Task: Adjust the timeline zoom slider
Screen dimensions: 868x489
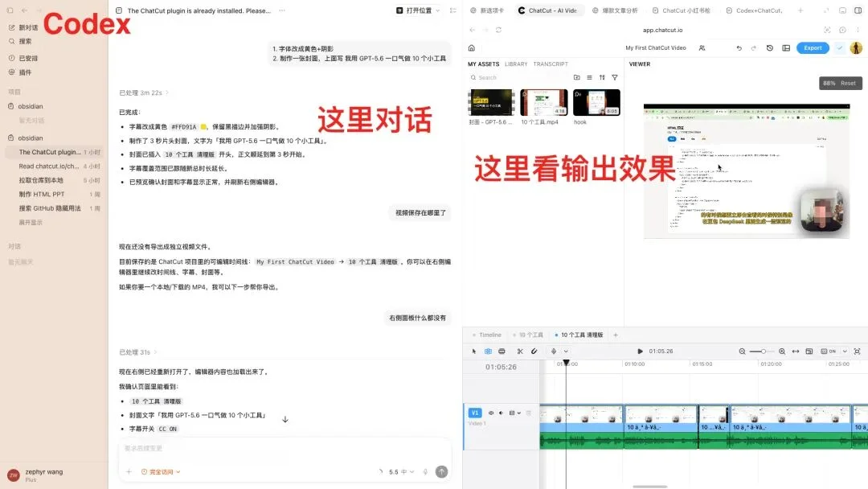Action: [762, 351]
